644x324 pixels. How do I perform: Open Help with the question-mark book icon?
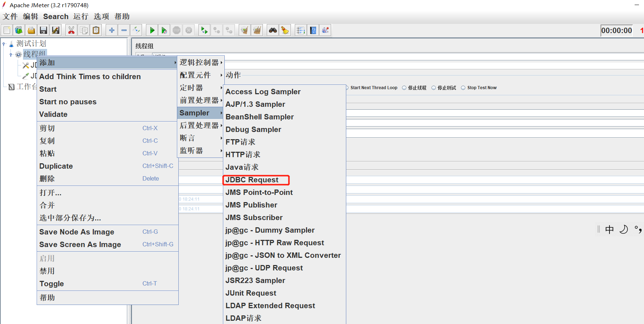[313, 30]
